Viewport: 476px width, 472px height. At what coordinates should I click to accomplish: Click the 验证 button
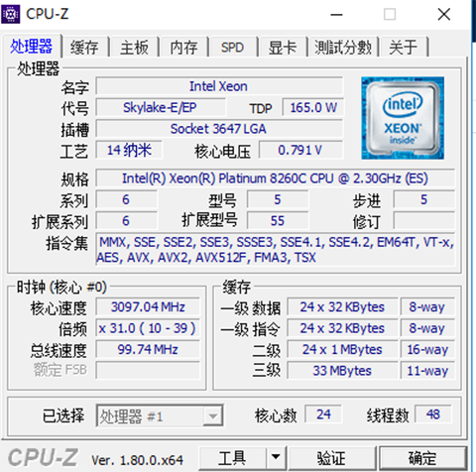coord(332,457)
